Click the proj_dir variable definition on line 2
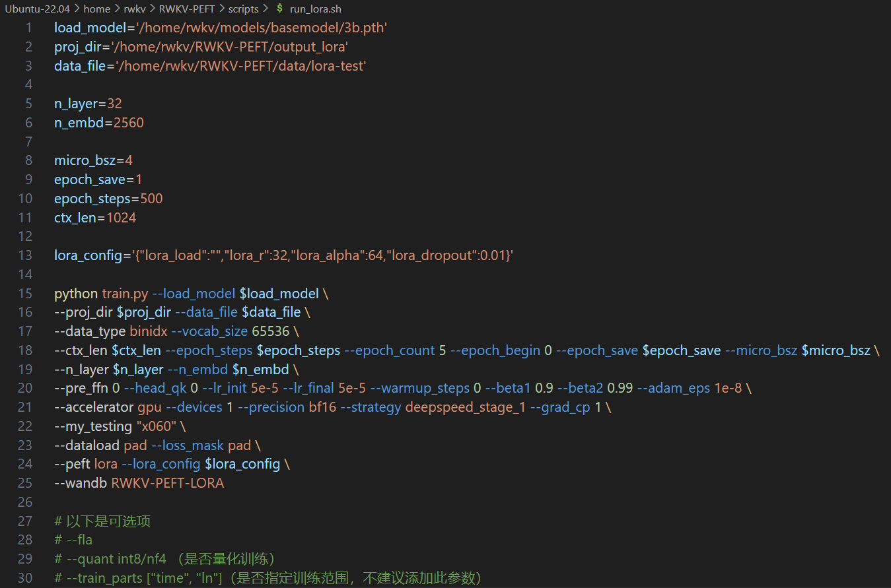The image size is (891, 588). click(77, 47)
